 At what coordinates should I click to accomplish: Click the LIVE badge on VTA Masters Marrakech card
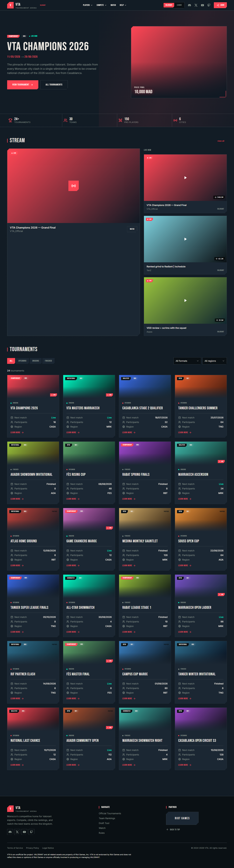coord(109,395)
